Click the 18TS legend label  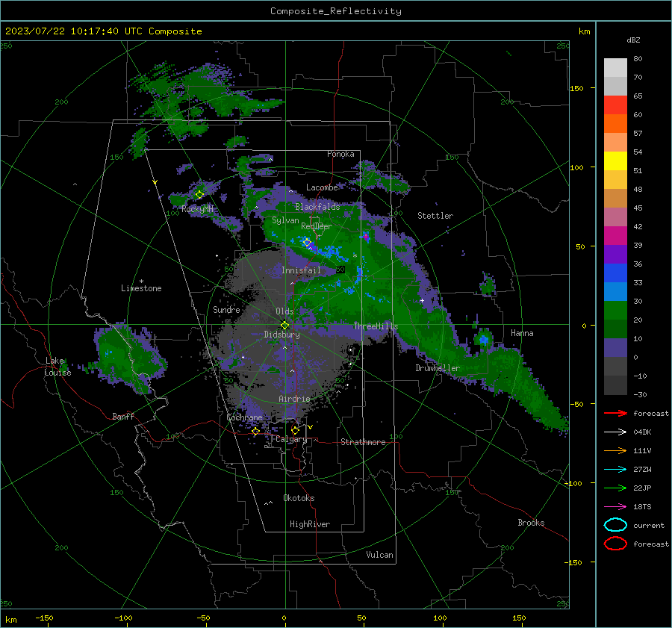(x=642, y=507)
